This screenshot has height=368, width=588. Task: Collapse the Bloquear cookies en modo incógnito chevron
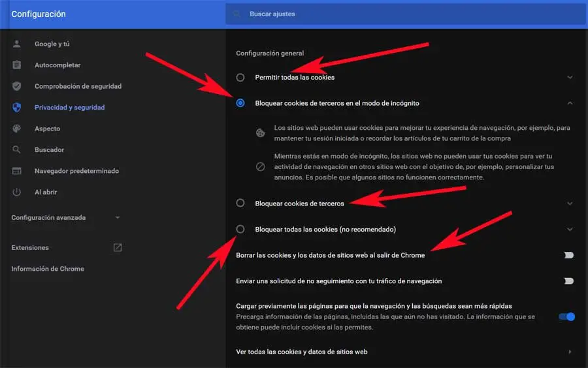pyautogui.click(x=570, y=103)
